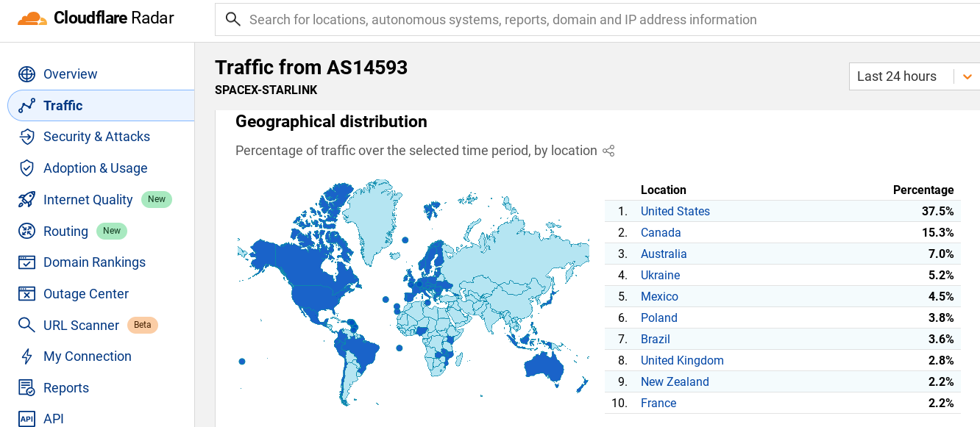Click the Security & Attacks shield icon

pos(26,137)
